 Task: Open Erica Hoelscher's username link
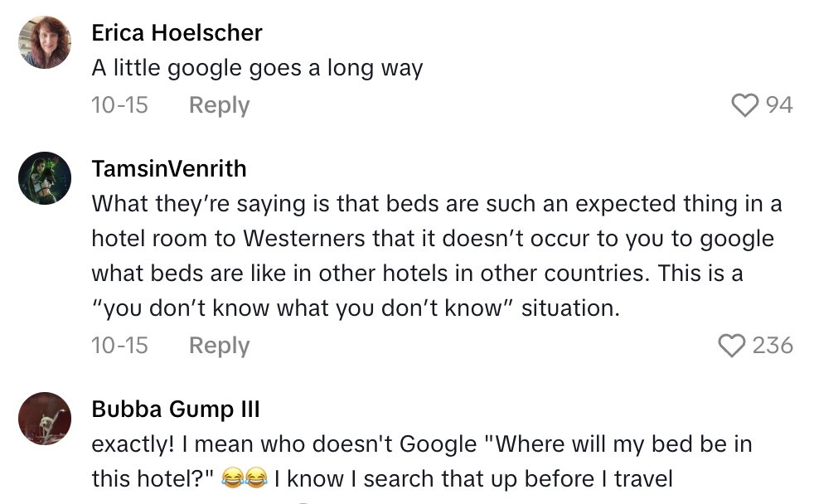[176, 33]
